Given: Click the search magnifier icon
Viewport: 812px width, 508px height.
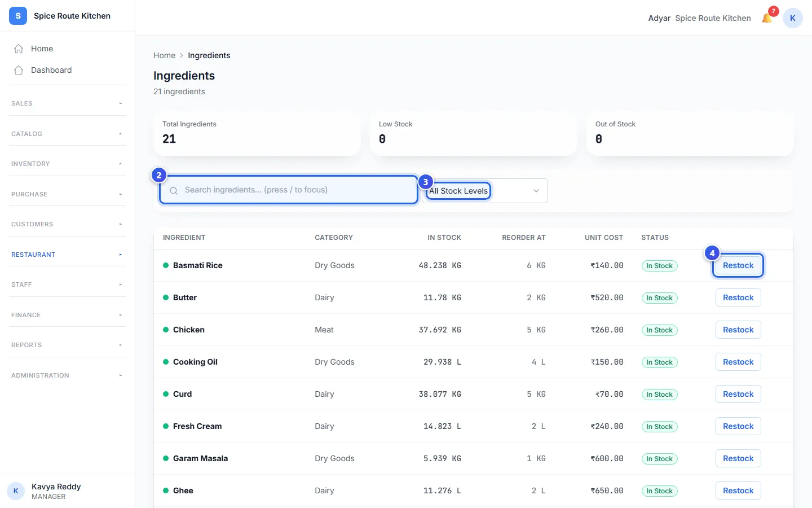Looking at the screenshot, I should coord(174,190).
